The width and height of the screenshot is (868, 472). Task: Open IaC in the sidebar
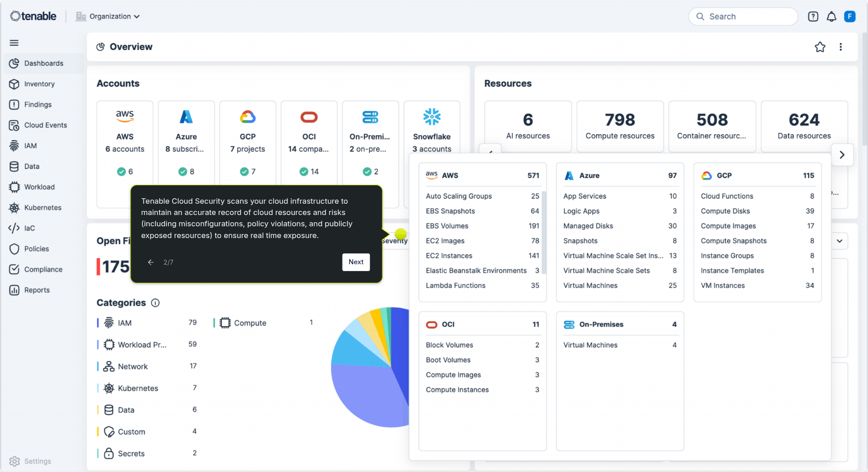click(43, 228)
